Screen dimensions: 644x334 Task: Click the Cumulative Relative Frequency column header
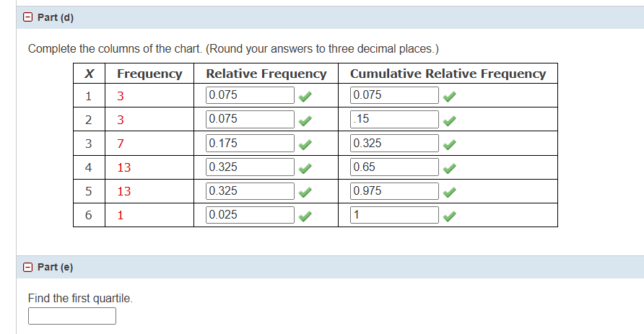[x=448, y=74]
